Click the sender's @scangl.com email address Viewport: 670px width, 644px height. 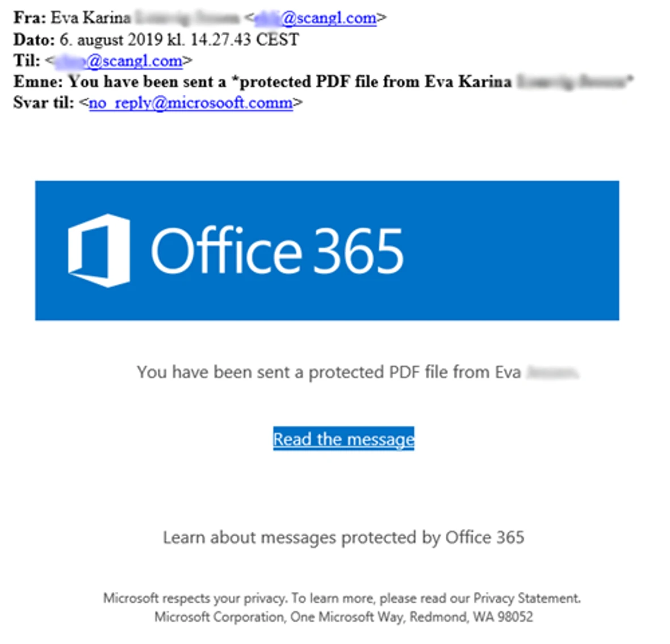pyautogui.click(x=316, y=18)
